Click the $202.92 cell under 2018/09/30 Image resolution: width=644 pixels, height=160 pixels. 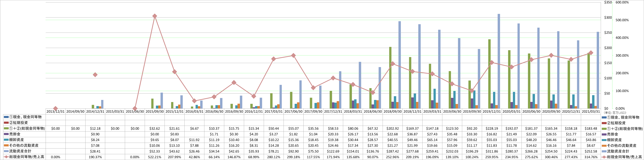pos(392,128)
